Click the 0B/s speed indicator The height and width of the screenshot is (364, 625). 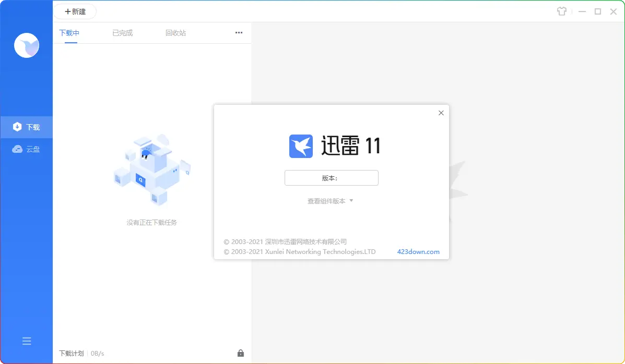[x=98, y=353]
